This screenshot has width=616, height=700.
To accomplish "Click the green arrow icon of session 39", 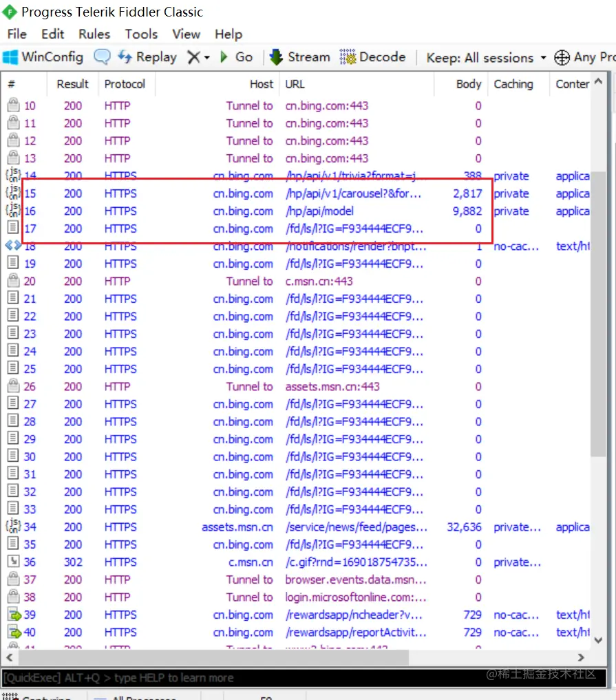I will [14, 614].
